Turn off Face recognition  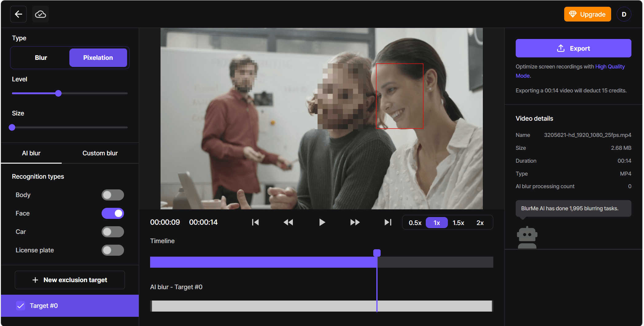(113, 213)
